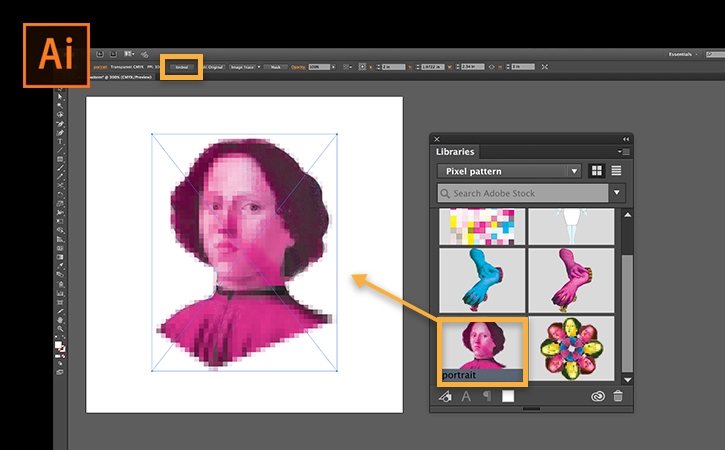
Task: Add fill color swatch to library
Action: [x=508, y=396]
